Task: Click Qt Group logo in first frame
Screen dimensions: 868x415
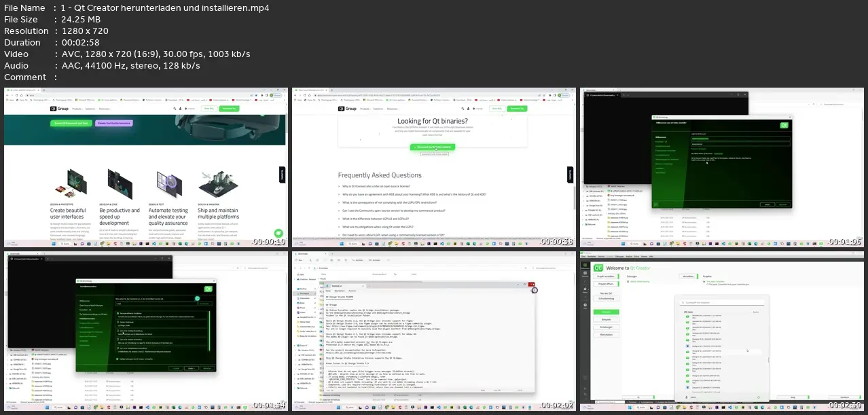Action: pyautogui.click(x=59, y=109)
